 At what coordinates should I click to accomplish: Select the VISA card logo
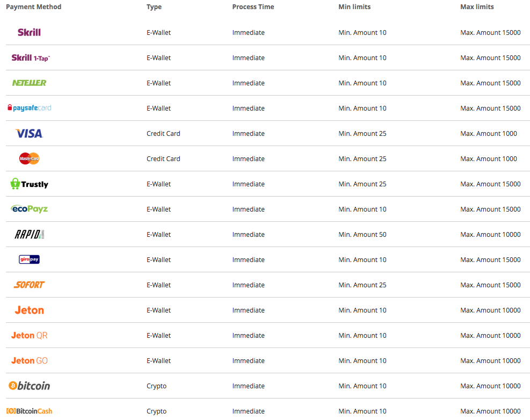(29, 133)
